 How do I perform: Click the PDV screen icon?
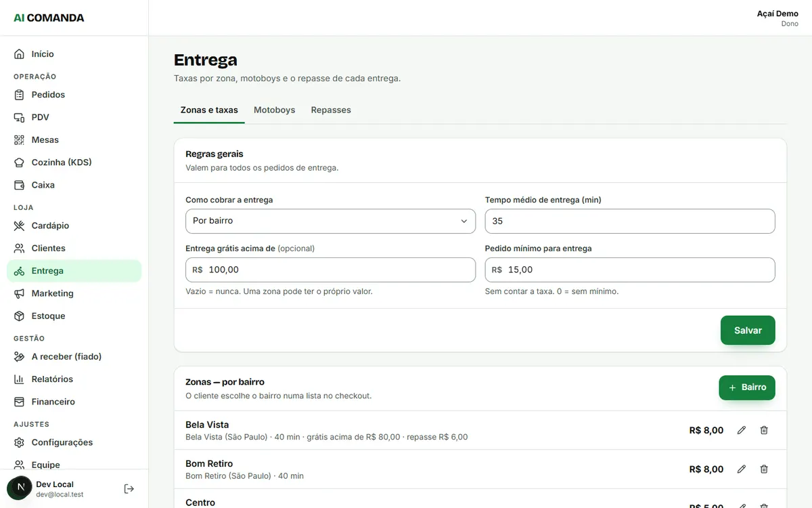19,117
